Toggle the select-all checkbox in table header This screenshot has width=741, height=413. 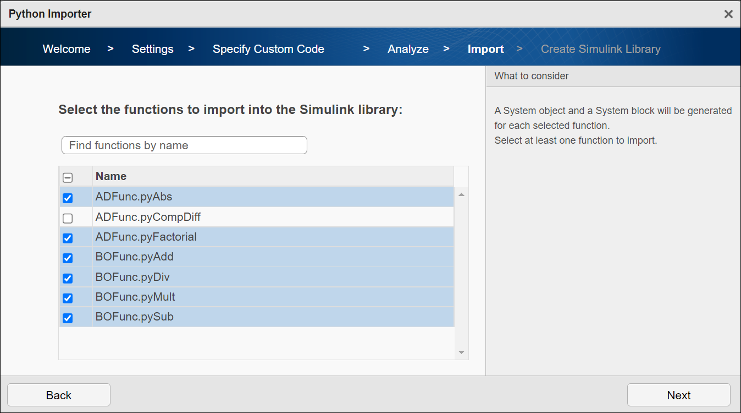[x=68, y=177]
